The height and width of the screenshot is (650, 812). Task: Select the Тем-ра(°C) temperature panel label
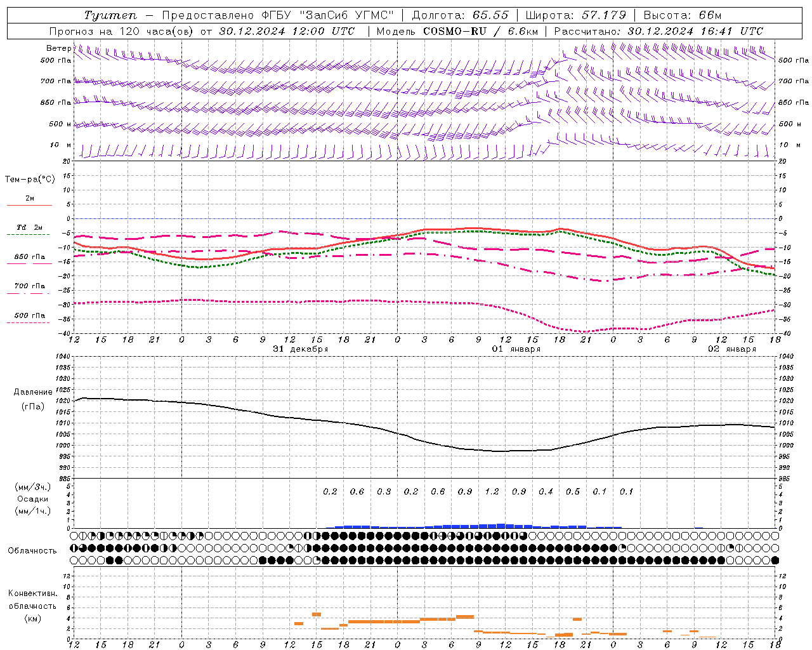30,179
